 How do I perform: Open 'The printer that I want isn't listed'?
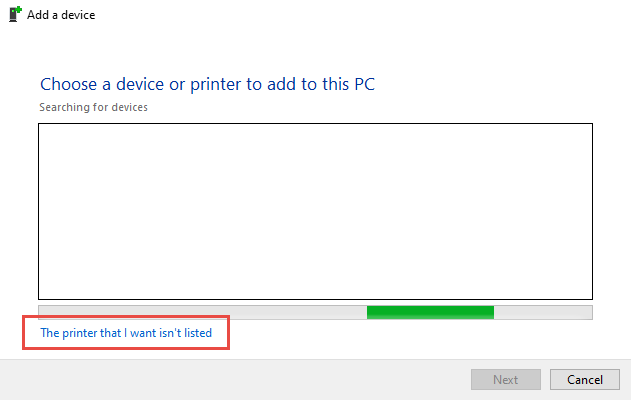pos(126,333)
